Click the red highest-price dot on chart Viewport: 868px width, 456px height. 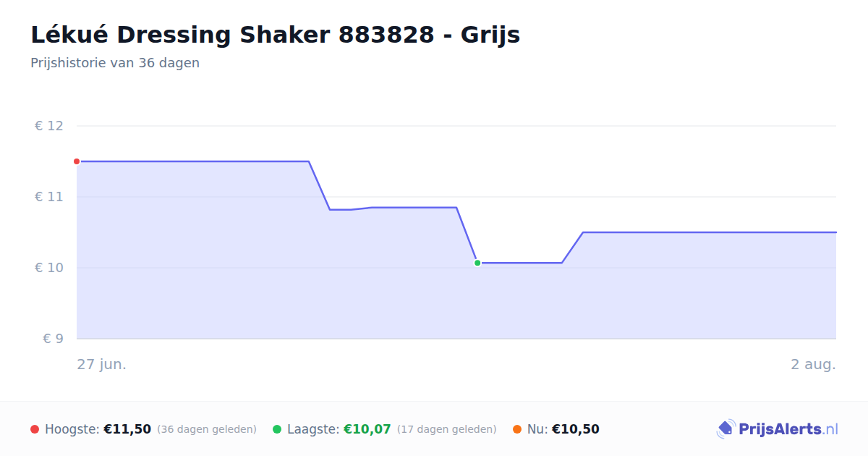[x=77, y=161]
